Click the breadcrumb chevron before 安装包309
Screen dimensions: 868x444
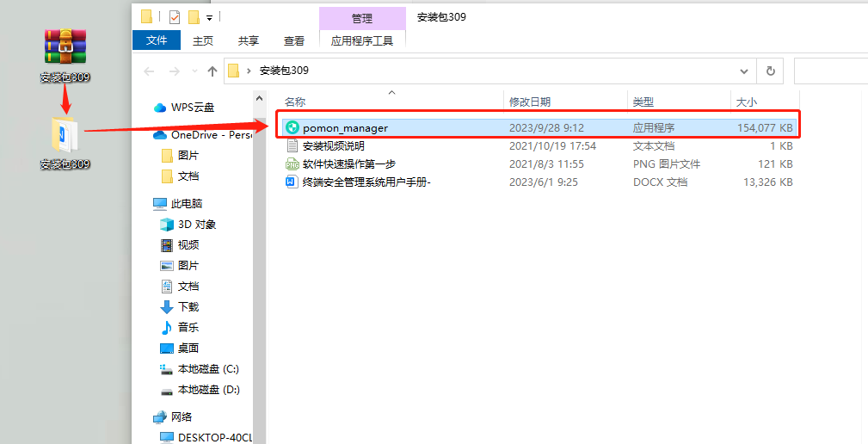(x=249, y=71)
